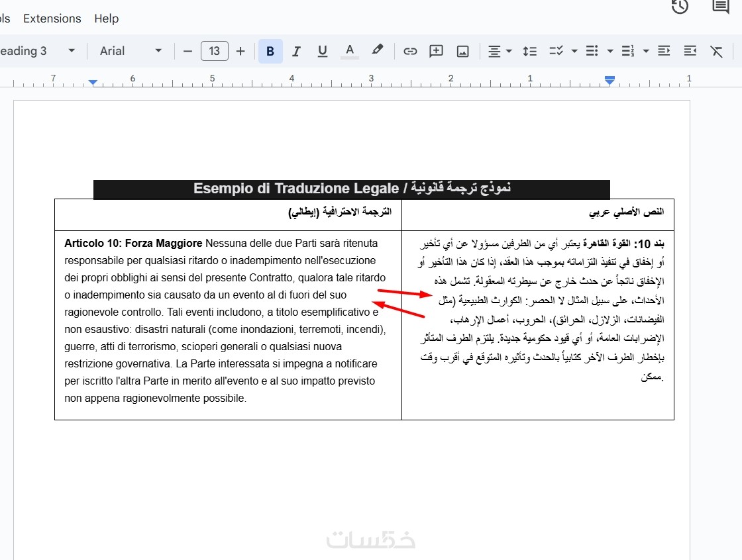Open the text color picker

coord(350,51)
